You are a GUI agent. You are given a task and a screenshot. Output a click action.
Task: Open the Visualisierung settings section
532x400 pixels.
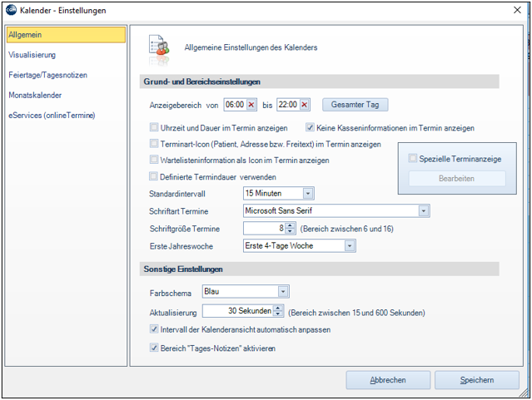point(32,55)
